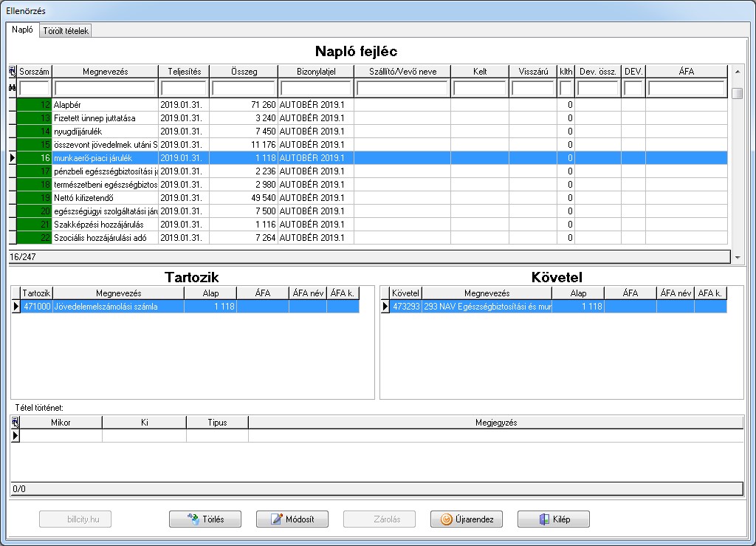Focus the Sorszám filter field
756x546 pixels.
pos(34,88)
